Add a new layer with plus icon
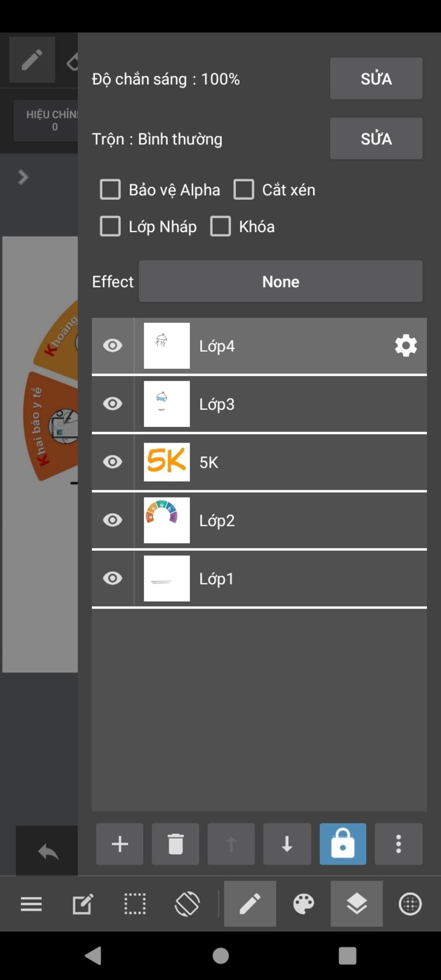This screenshot has width=441, height=980. [x=120, y=844]
